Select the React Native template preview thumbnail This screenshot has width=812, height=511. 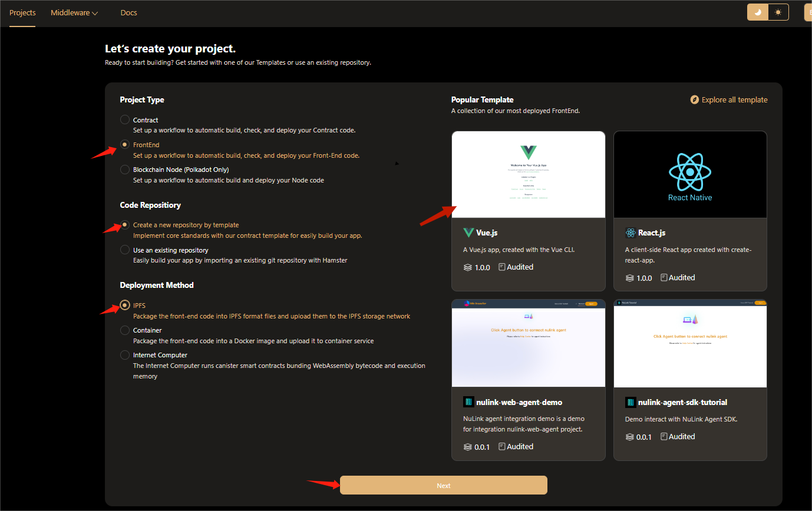[x=690, y=174]
